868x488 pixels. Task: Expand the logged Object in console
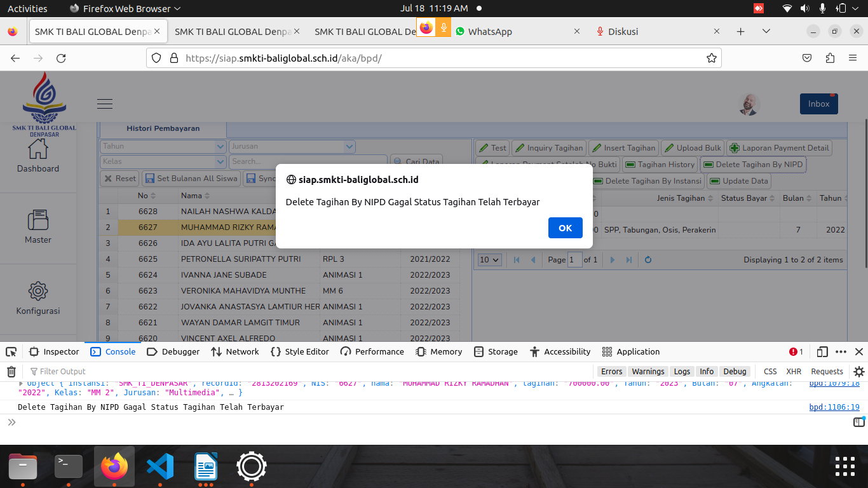21,384
